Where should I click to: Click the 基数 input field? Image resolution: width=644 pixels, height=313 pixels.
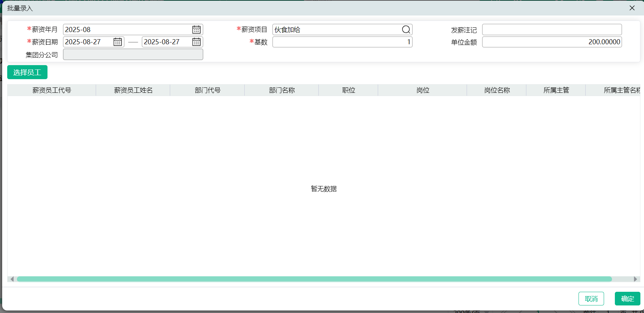342,42
